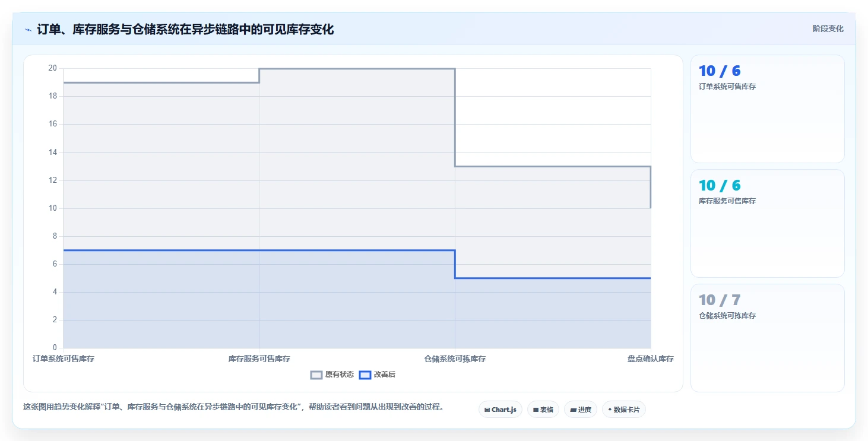Click the gray 10 / 7 card value
The height and width of the screenshot is (441, 868).
720,300
